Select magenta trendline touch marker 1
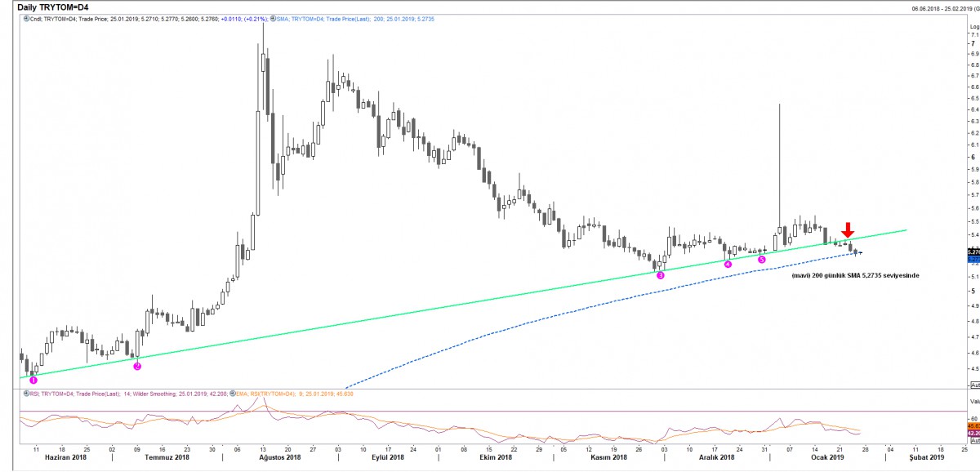 pyautogui.click(x=33, y=380)
